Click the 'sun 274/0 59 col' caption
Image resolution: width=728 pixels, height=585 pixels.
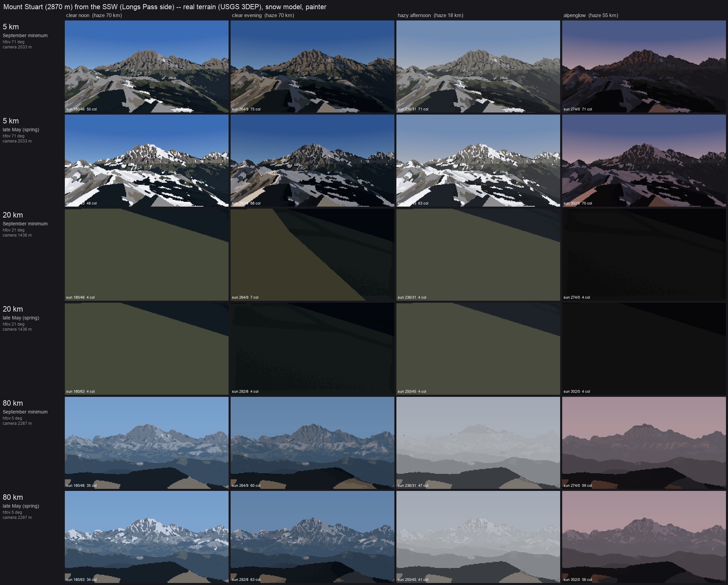point(578,486)
